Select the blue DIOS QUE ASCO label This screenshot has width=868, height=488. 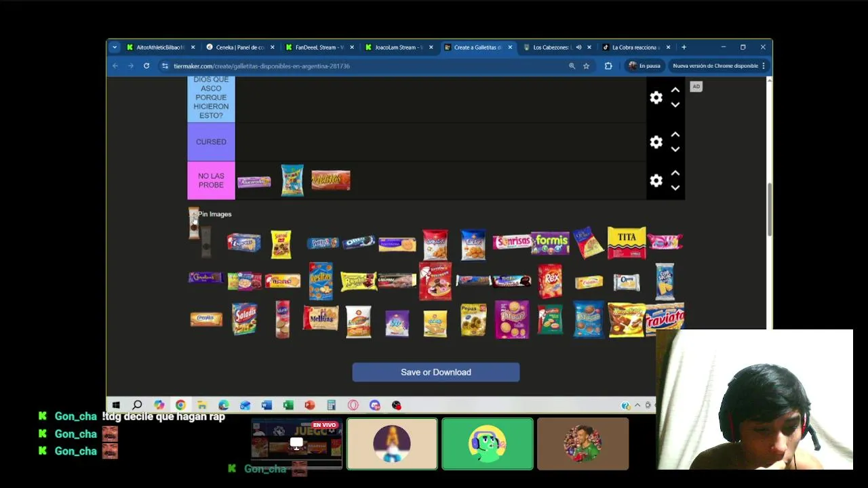(x=211, y=99)
